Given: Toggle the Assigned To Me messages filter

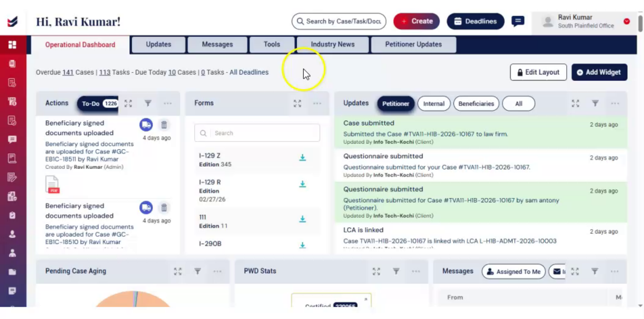Looking at the screenshot, I should pyautogui.click(x=514, y=271).
